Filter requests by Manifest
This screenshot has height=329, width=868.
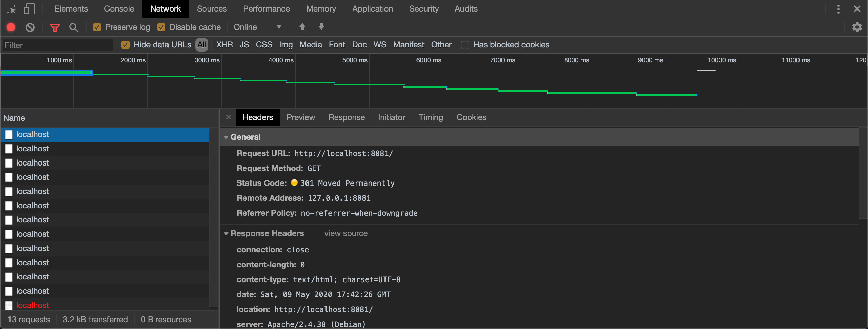(409, 45)
